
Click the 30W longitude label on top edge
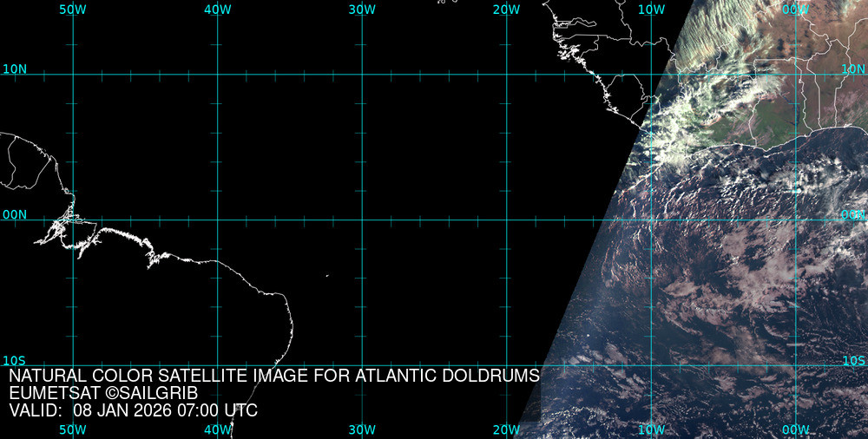tap(362, 9)
